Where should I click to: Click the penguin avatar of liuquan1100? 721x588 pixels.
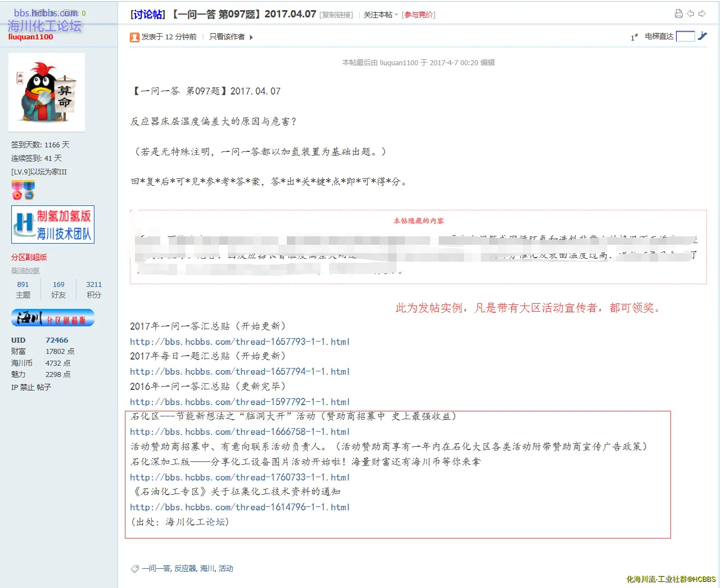pyautogui.click(x=47, y=92)
